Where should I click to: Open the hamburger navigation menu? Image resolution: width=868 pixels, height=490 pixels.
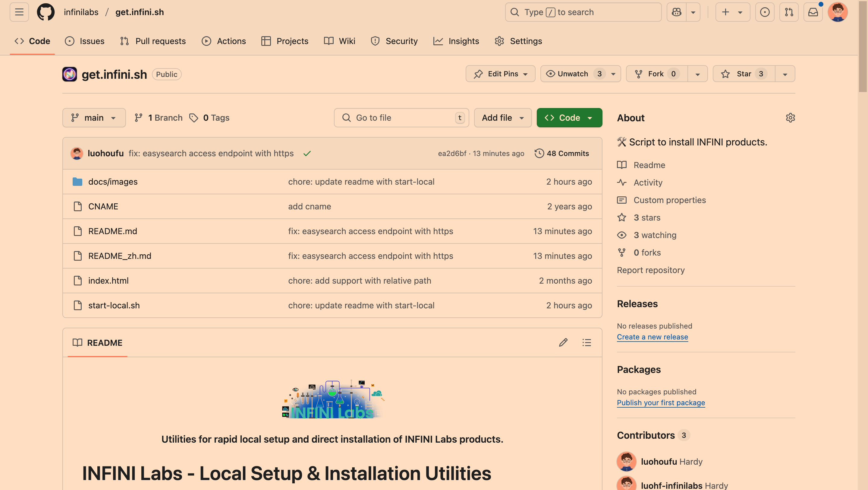click(19, 12)
